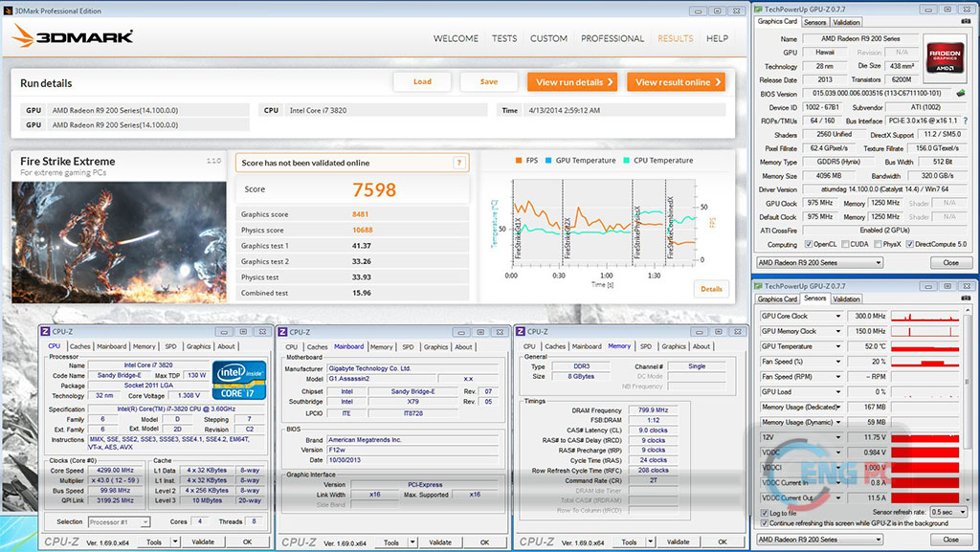Open the Tools dropdown arrow in first CPU-Z
The width and height of the screenshot is (980, 552).
[x=176, y=542]
